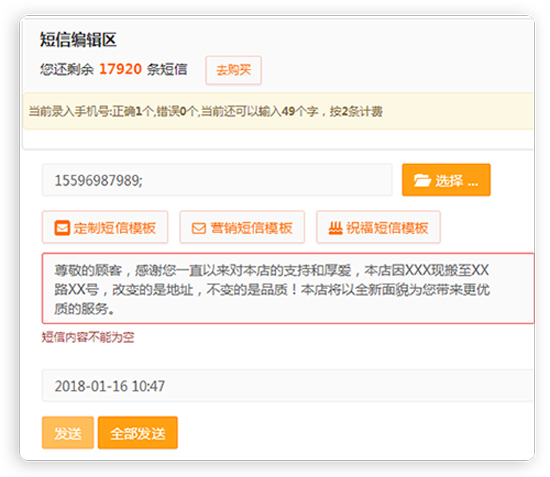Screen dimensions: 550x477
Task: Go buy more SMS via 去购买
Action: (x=234, y=70)
